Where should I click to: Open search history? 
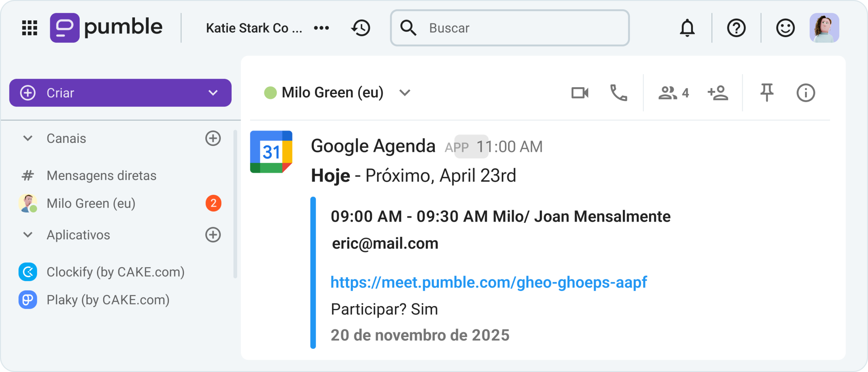pos(360,28)
